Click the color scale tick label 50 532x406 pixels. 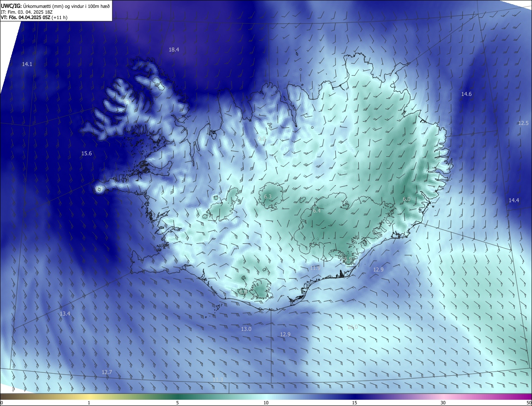point(529,403)
